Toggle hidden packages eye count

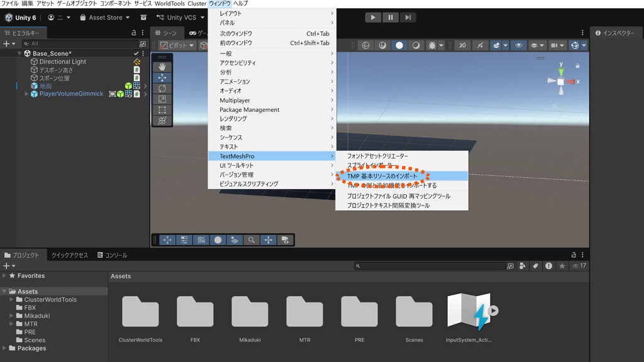pos(579,266)
